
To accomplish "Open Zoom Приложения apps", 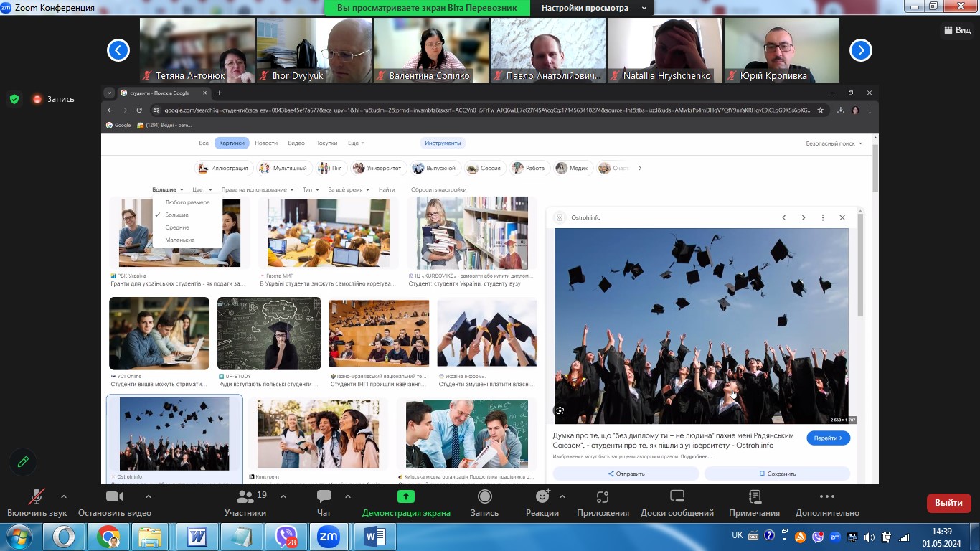I will (x=603, y=503).
